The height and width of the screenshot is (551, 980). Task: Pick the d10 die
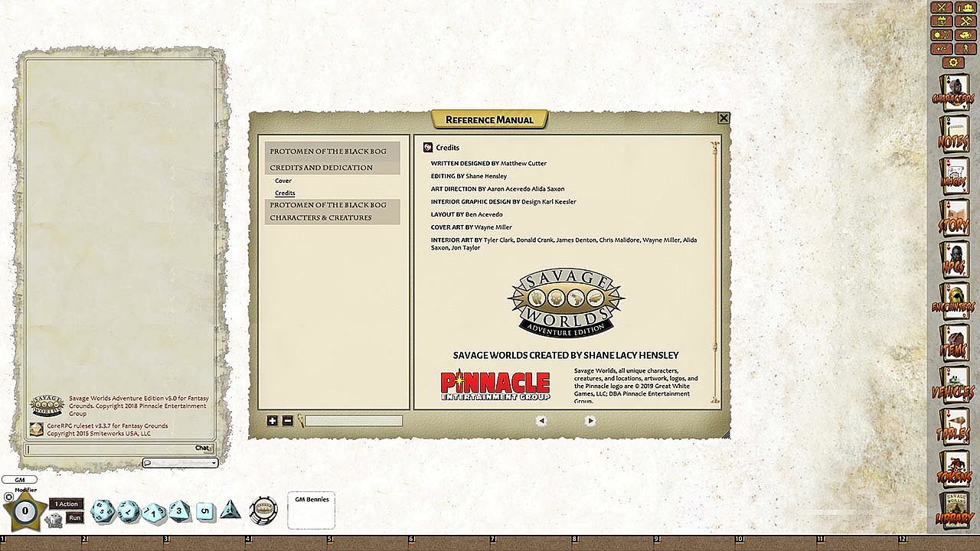pyautogui.click(x=154, y=512)
